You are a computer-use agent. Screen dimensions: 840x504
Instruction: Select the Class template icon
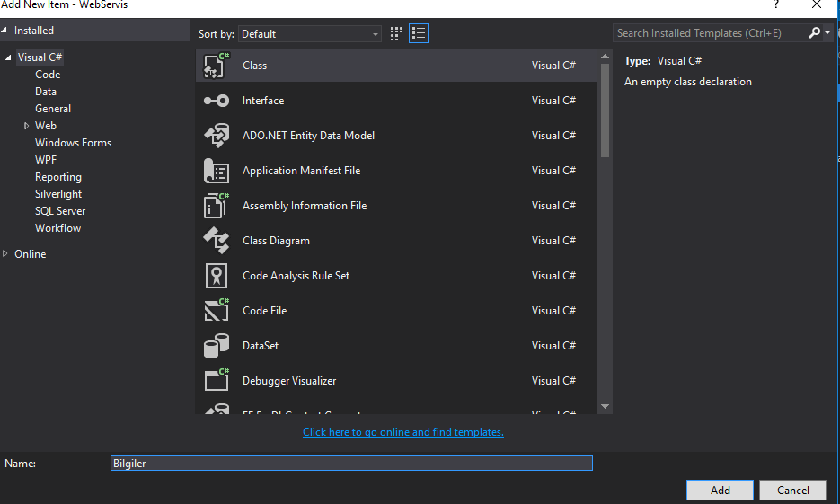[217, 66]
